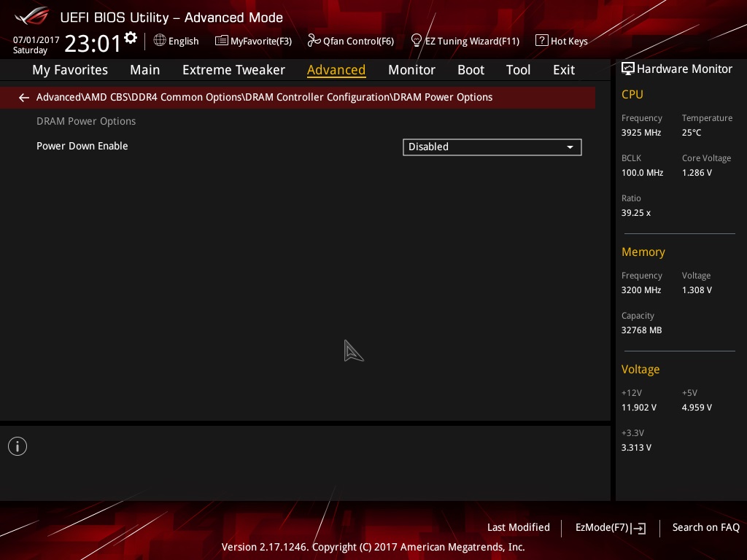Open the Boot tab

[x=471, y=70]
